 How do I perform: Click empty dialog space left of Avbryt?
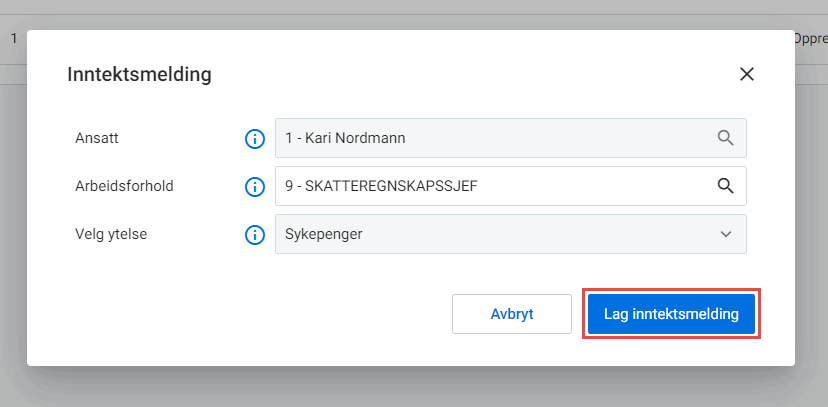point(250,314)
